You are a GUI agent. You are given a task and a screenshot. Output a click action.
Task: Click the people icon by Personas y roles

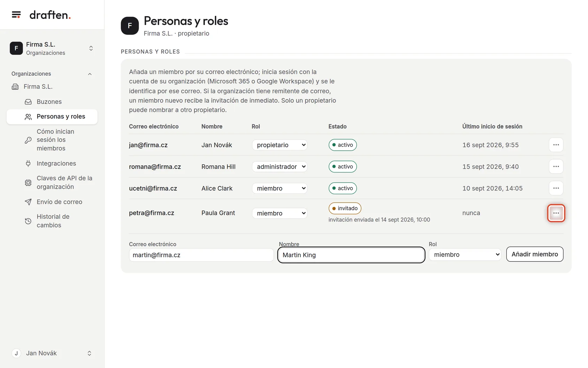click(x=28, y=117)
